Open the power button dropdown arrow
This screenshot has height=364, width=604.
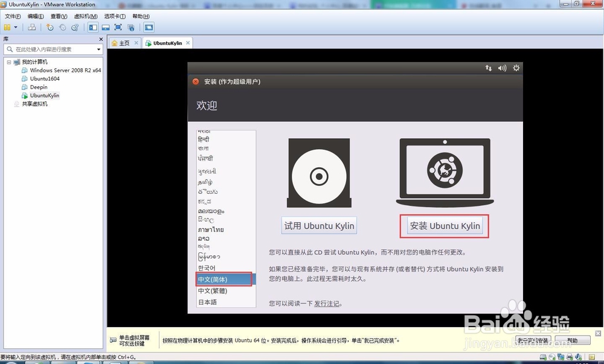[15, 27]
